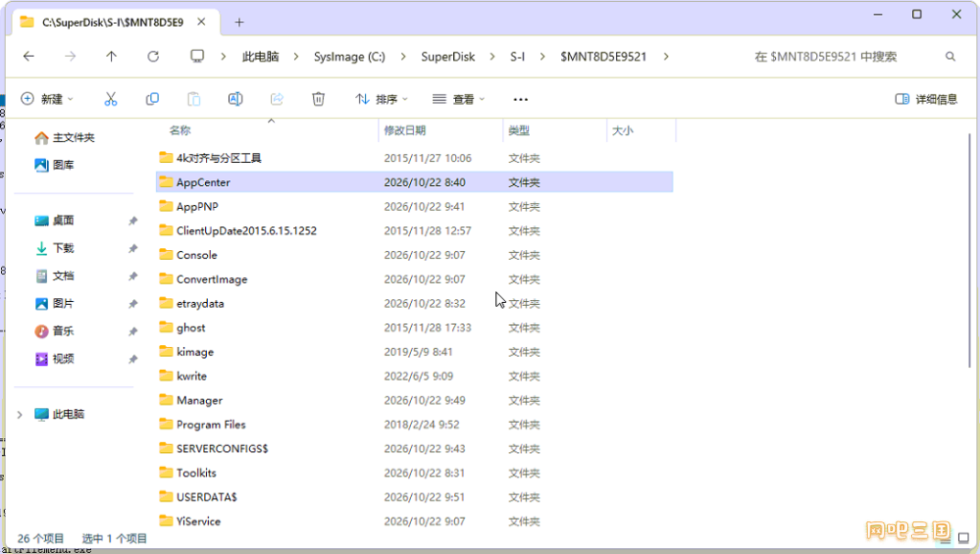Navigate to SuperDisk breadcrumb
The image size is (980, 554).
point(448,57)
